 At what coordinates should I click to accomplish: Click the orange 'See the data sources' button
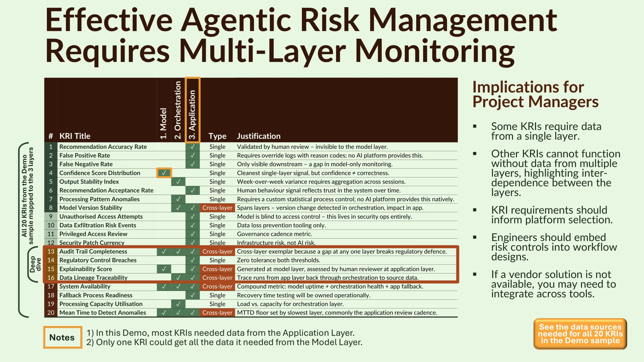[580, 334]
